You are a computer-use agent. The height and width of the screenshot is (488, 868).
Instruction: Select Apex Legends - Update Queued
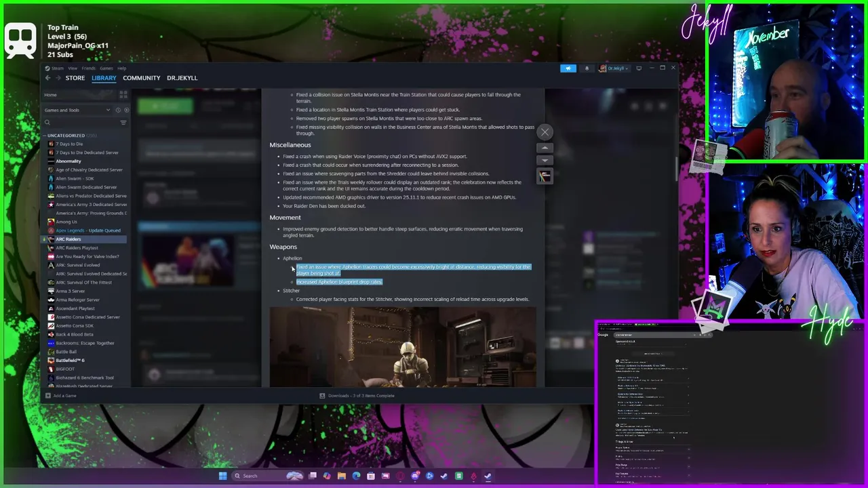[x=87, y=230]
